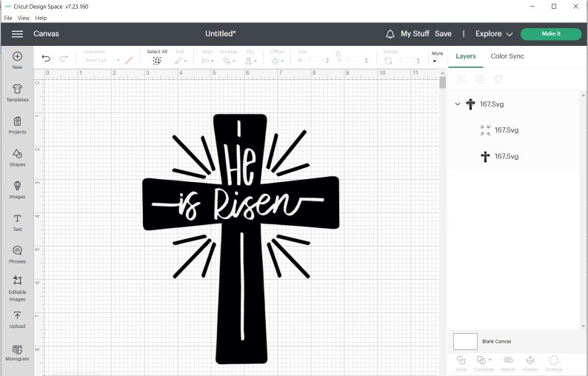Viewport: 588px width, 376px height.
Task: Open the View menu
Action: pyautogui.click(x=23, y=18)
